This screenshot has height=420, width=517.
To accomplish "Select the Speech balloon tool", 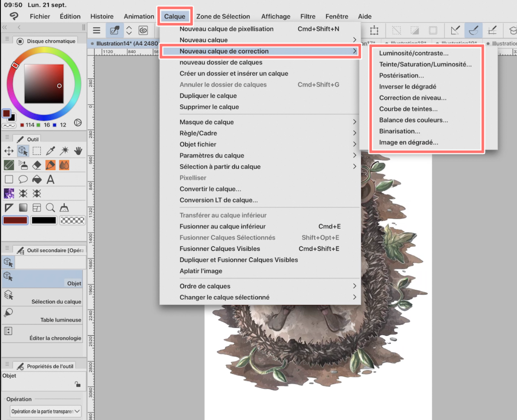I will click(23, 180).
